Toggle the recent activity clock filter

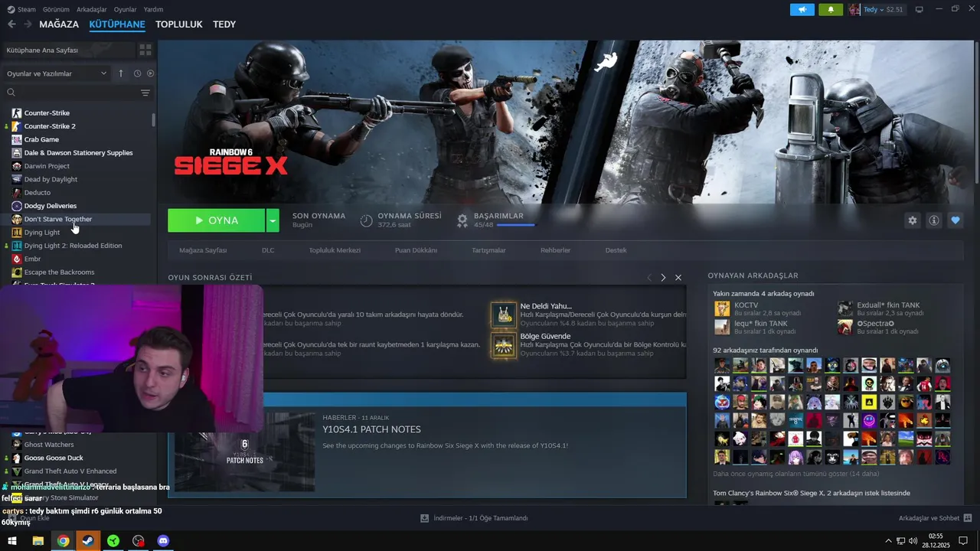(x=137, y=73)
